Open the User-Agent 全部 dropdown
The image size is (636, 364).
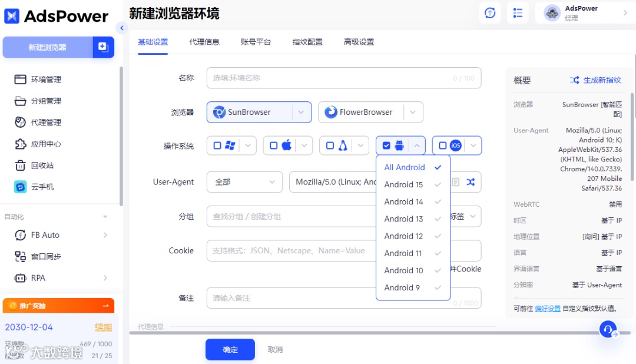[244, 182]
